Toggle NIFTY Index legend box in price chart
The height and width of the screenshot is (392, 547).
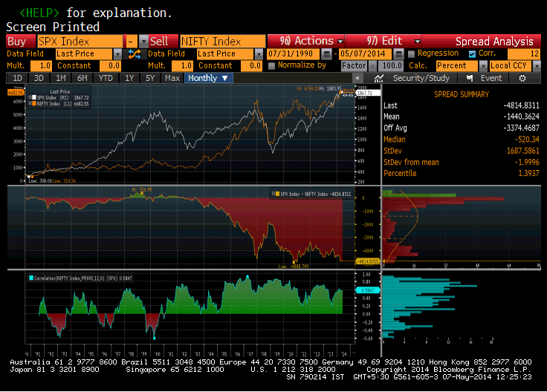30,103
